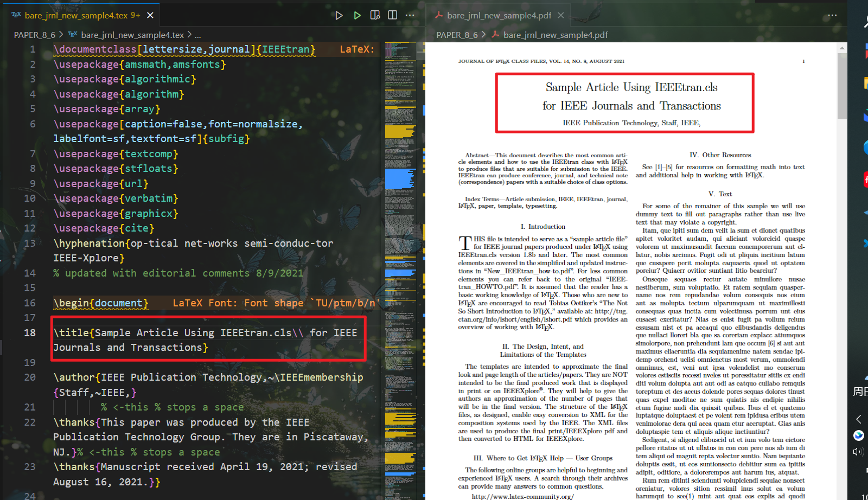Click the \usepackage{stfloats} line
The image size is (868, 500).
[x=116, y=169]
